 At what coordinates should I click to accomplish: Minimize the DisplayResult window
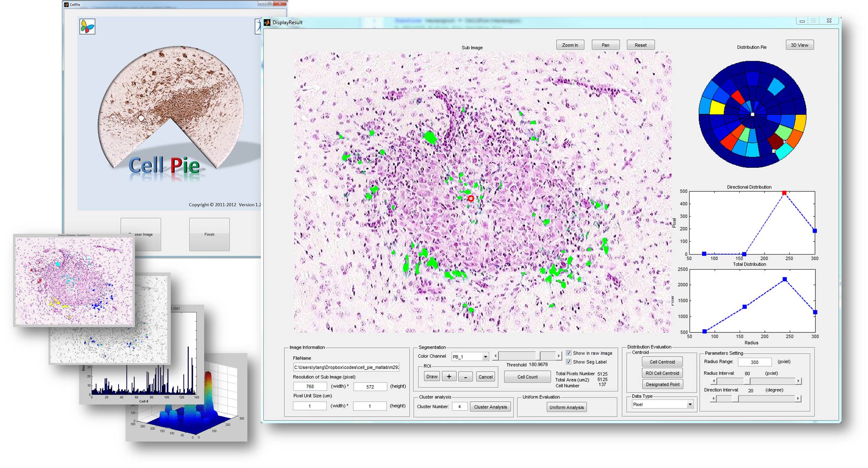[802, 21]
